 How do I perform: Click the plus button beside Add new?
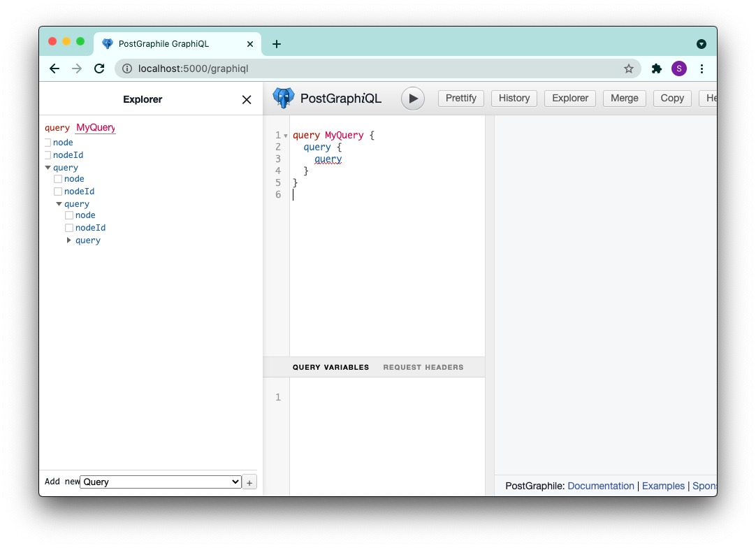coord(249,482)
